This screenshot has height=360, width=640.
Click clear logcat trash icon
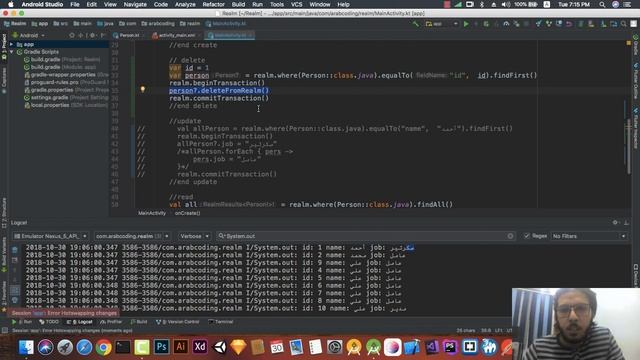point(15,249)
